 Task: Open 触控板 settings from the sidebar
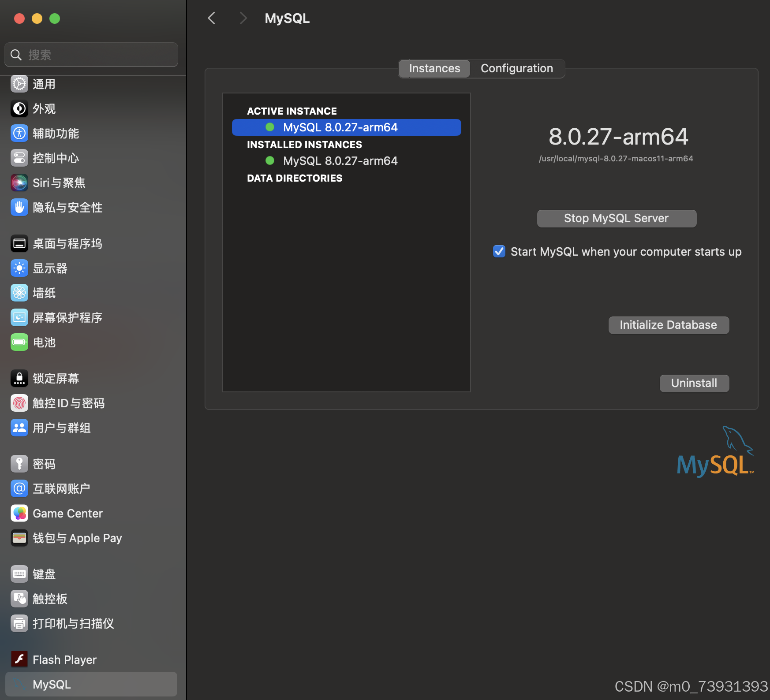point(49,598)
